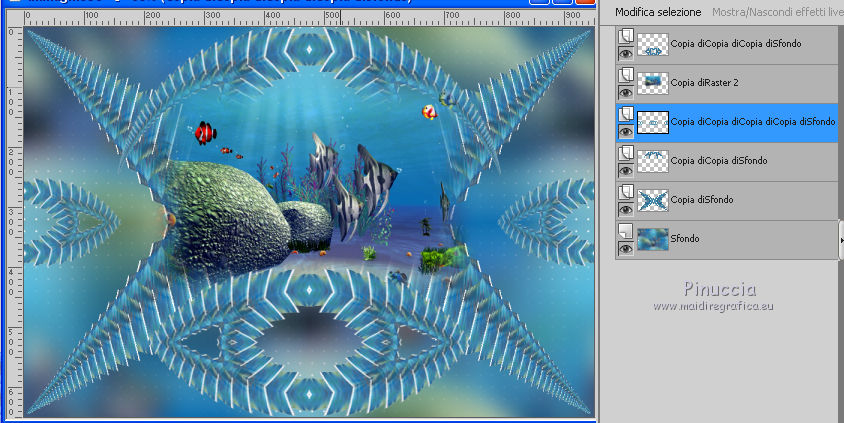
Task: Select layer name 'Copia diRaster 2'
Action: pyautogui.click(x=705, y=82)
